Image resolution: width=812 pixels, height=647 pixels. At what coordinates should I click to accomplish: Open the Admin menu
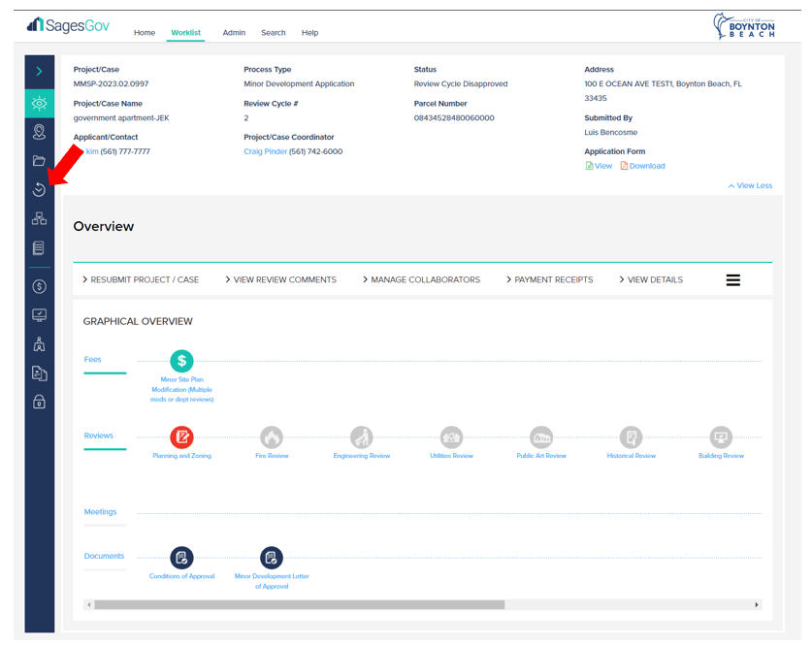coord(234,33)
